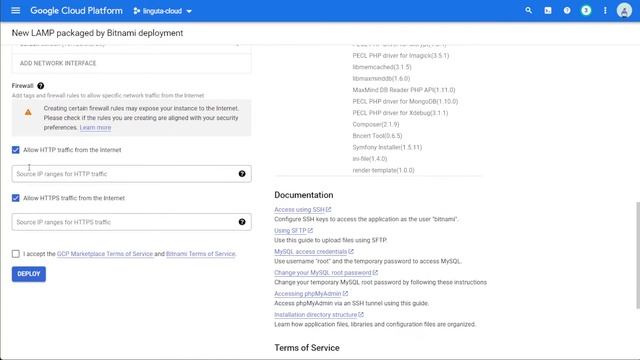
Task: Open Accessing phpMyAdmin link
Action: [308, 293]
